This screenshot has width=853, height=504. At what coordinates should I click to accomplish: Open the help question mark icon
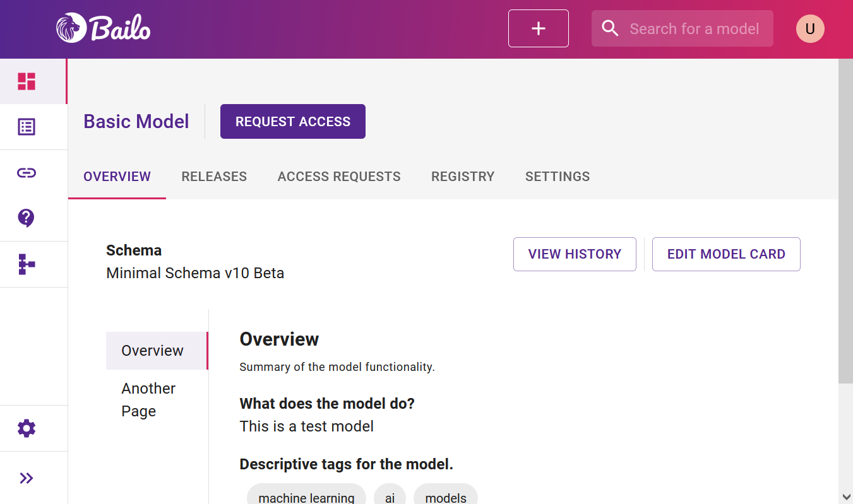tap(27, 218)
